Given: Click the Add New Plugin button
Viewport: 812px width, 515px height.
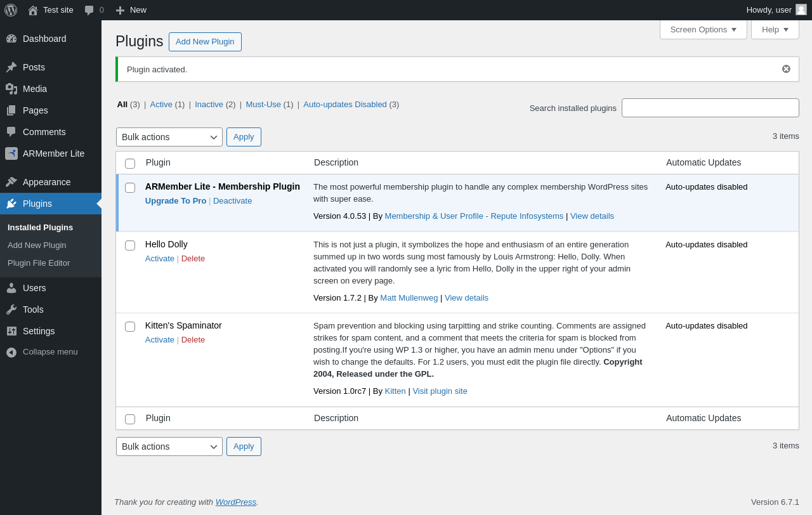Looking at the screenshot, I should click(205, 42).
